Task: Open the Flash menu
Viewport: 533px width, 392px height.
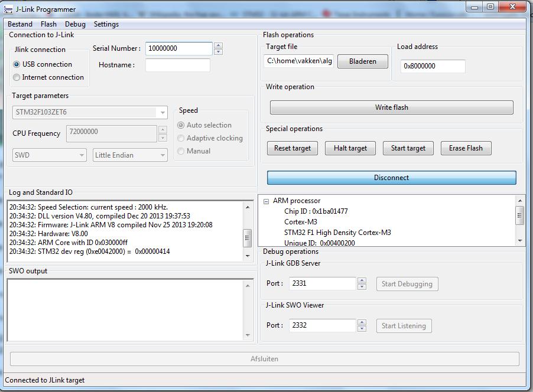Action: pos(48,24)
